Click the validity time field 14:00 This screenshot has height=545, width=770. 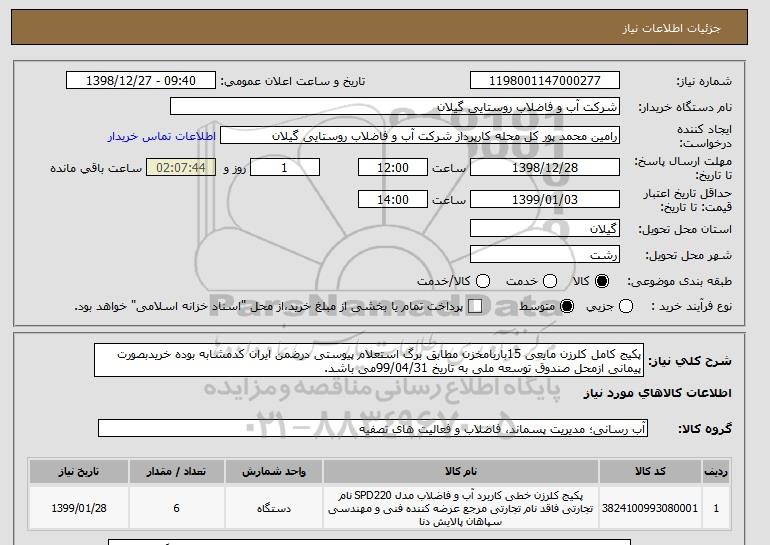[393, 199]
